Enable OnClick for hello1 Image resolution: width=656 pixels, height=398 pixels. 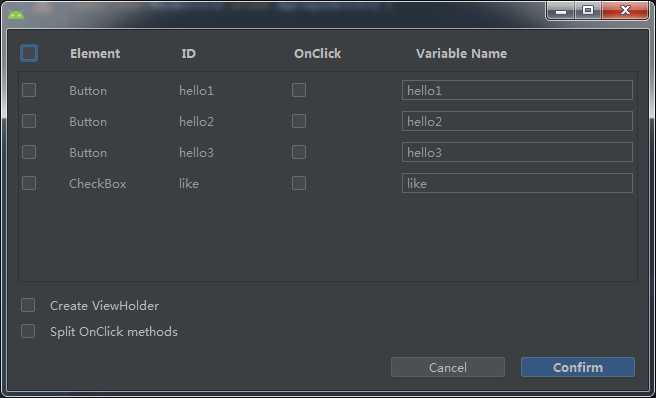point(299,90)
